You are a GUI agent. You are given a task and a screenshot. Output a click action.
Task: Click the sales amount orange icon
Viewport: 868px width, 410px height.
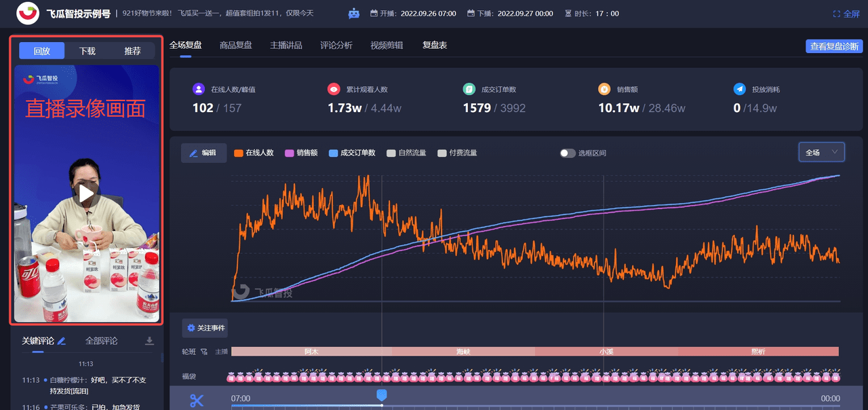point(604,89)
